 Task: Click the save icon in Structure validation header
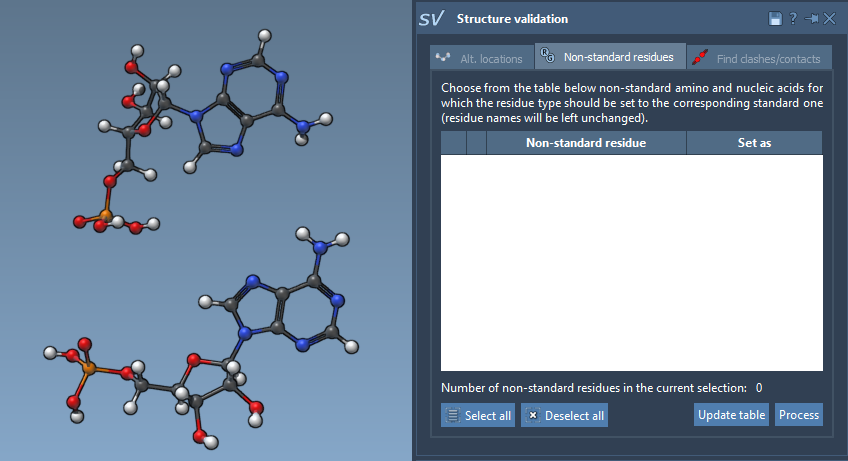point(775,19)
